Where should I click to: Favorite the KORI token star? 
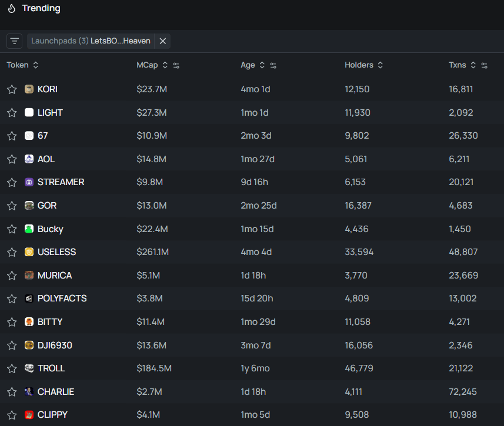[x=12, y=89]
